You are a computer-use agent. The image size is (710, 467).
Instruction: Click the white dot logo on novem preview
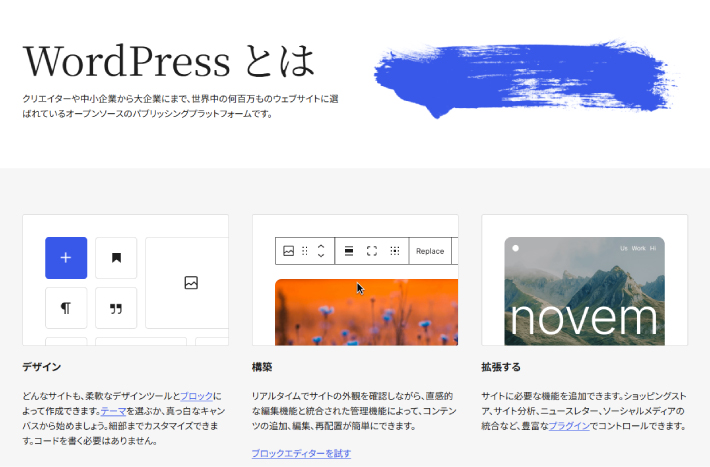point(515,248)
